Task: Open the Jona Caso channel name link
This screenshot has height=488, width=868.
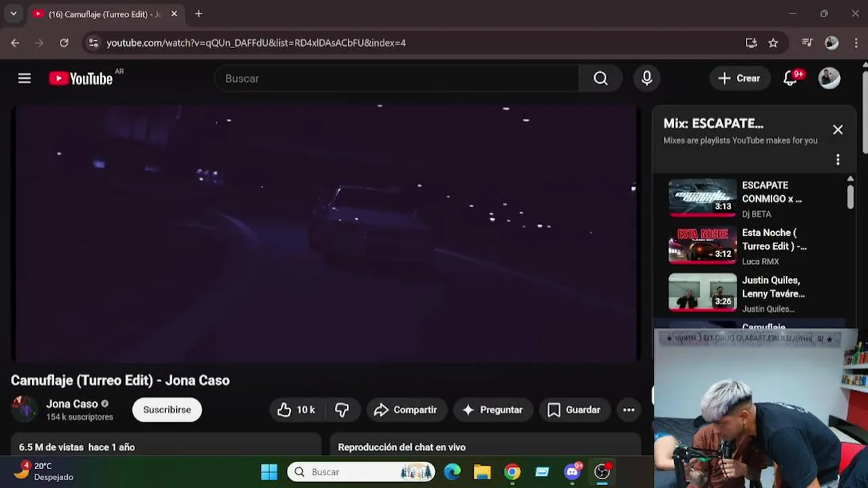Action: 72,404
